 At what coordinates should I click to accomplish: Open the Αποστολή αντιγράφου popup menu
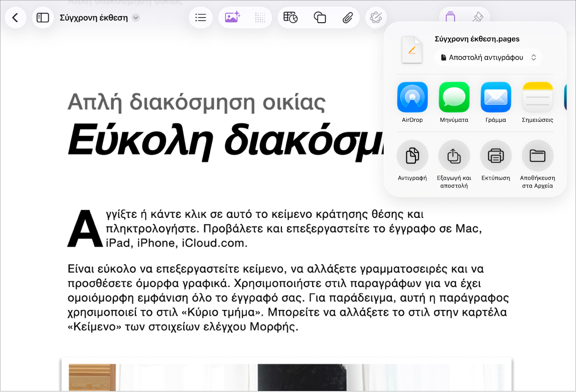[x=488, y=57]
